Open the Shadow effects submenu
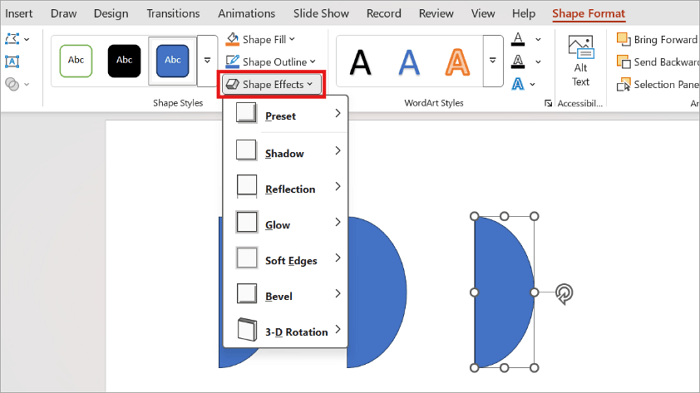The image size is (700, 393). 286,151
